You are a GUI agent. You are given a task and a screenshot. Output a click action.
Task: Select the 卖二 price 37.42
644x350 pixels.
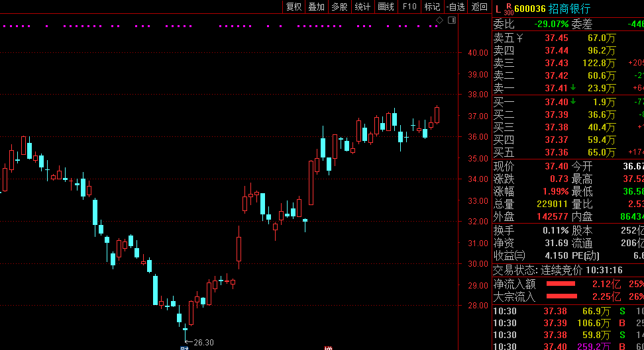557,75
